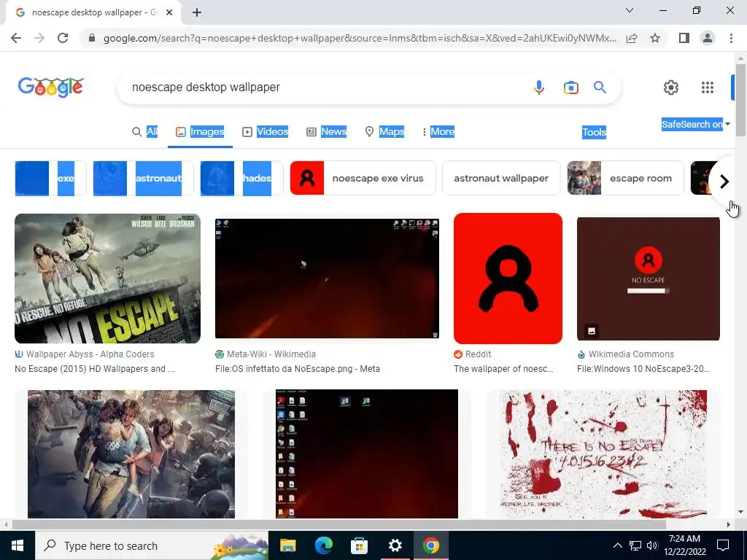Open Microsoft Store from the taskbar
747x560 pixels.
359,545
